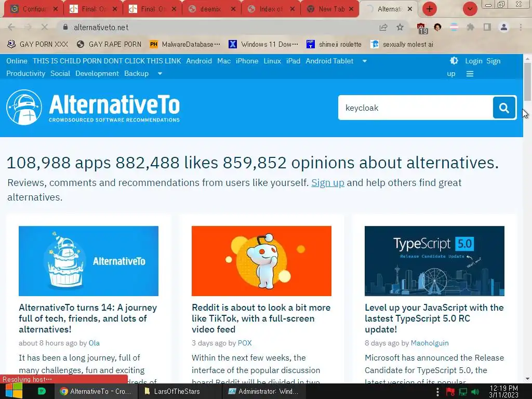Select the Mac platform link
This screenshot has height=399, width=532.
pyautogui.click(x=224, y=61)
